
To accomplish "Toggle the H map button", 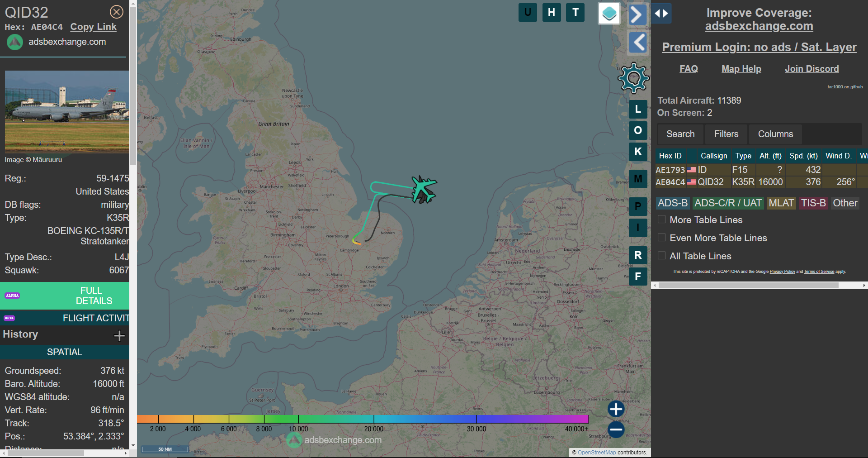I will (552, 12).
